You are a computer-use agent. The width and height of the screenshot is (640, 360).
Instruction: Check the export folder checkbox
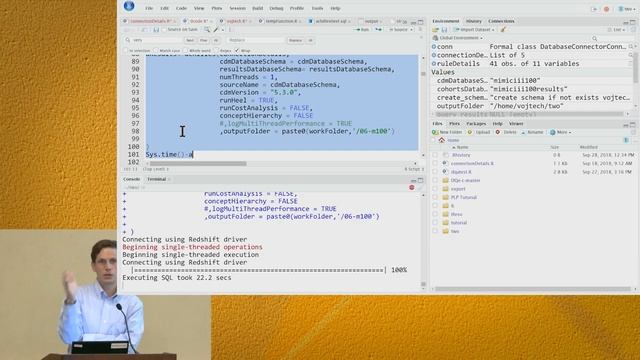coord(435,189)
